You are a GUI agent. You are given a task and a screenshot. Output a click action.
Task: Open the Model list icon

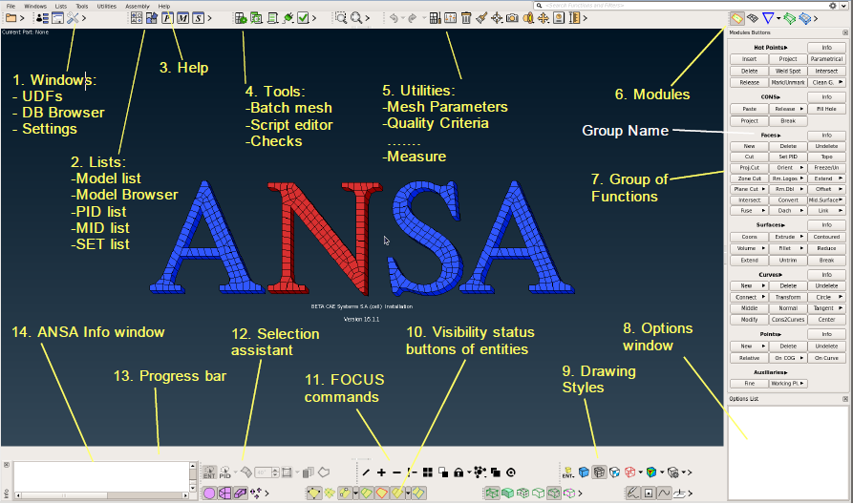click(137, 18)
